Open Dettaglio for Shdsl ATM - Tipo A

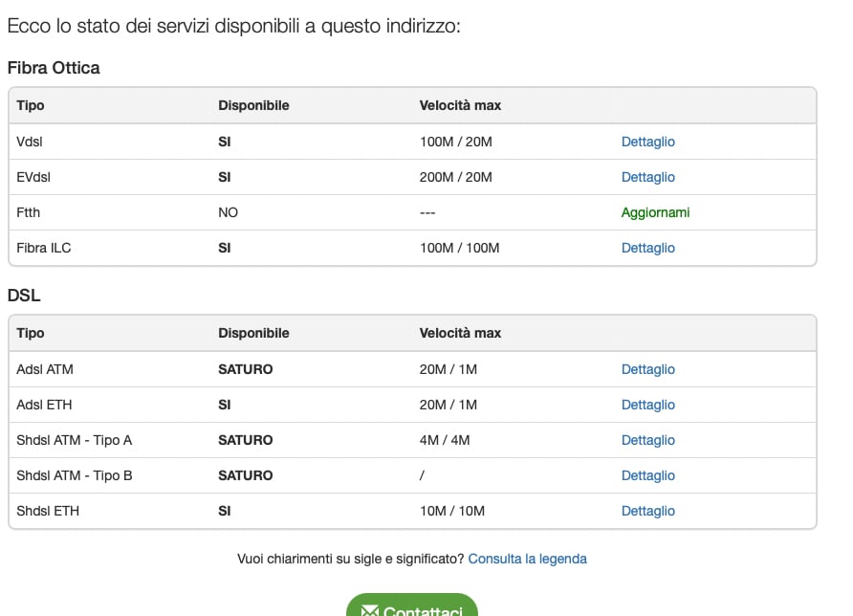(648, 440)
